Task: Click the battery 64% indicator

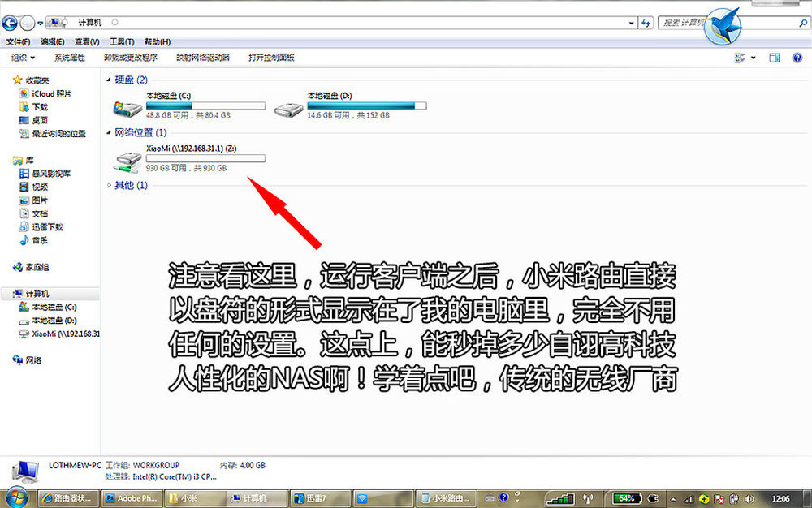Action: 627,498
